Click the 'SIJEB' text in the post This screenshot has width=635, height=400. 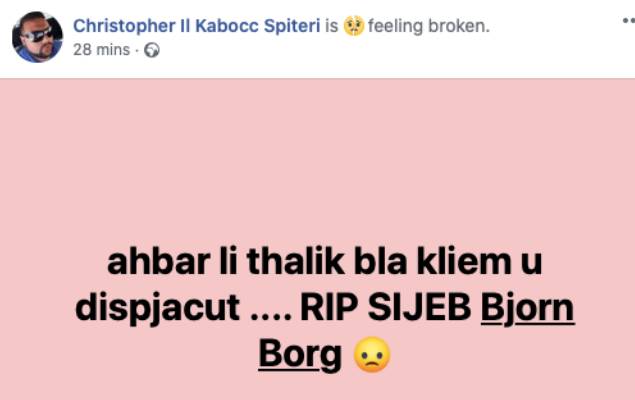(x=420, y=308)
